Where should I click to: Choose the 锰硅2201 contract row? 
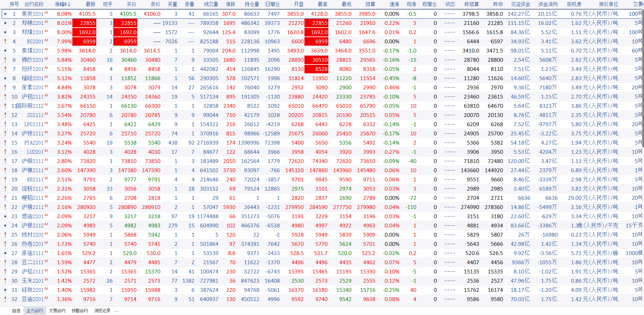tap(322, 78)
